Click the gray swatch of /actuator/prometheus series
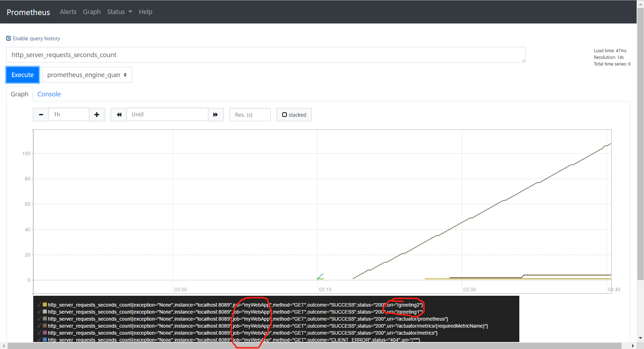 (x=45, y=319)
